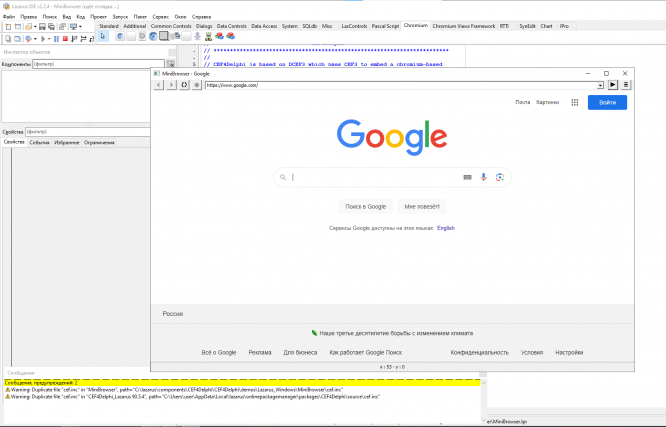Image resolution: width=666 pixels, height=427 pixels.
Task: Open the MiniBrowser hamburger menu
Action: (x=626, y=85)
